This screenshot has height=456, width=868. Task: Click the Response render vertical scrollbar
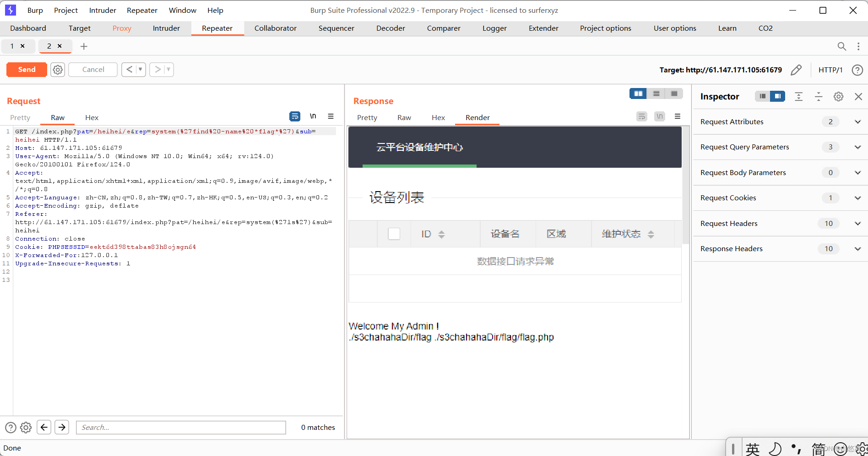click(x=685, y=185)
